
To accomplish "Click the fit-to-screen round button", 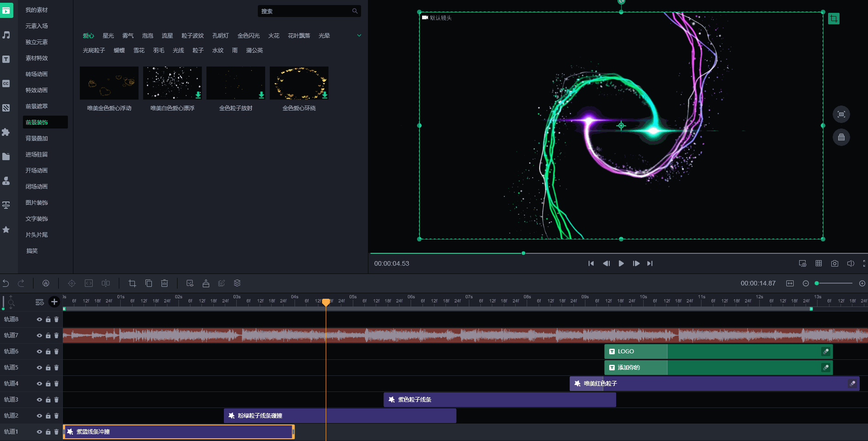I will coord(841,114).
